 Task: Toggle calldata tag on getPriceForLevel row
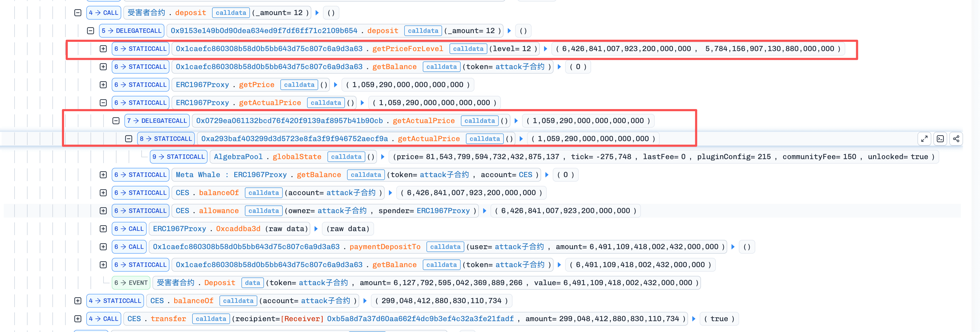click(468, 49)
